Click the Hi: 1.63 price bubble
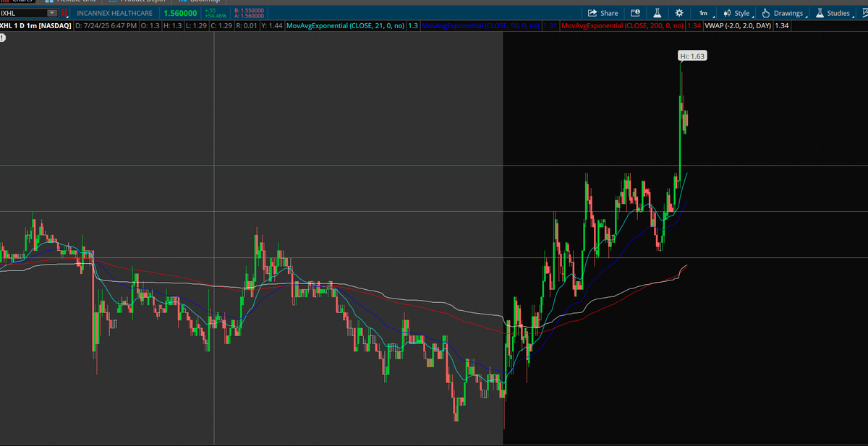The height and width of the screenshot is (446, 868). pos(692,56)
